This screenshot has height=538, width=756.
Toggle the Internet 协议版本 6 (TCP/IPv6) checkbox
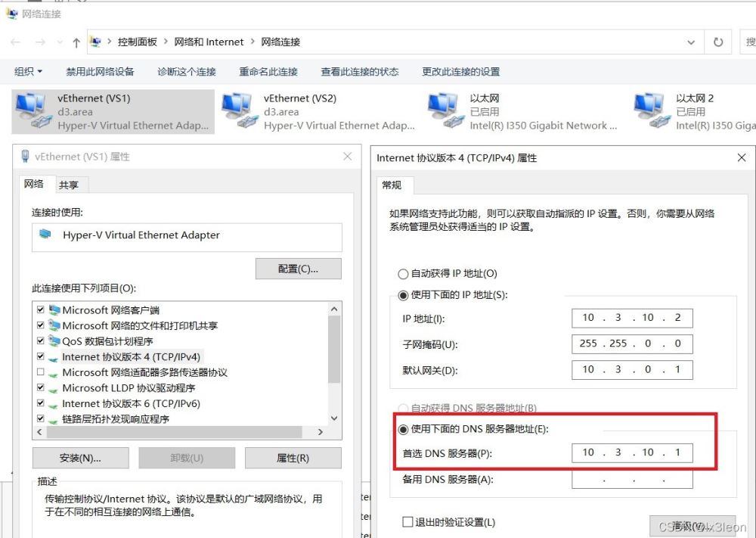pyautogui.click(x=41, y=403)
